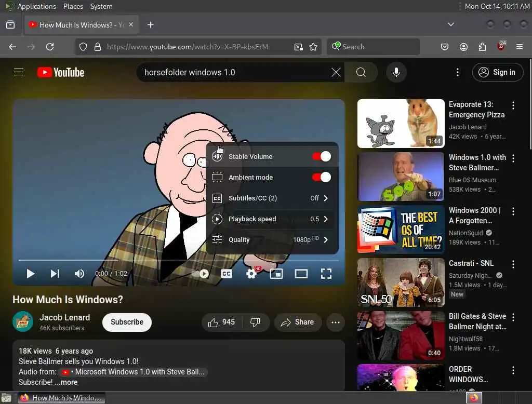This screenshot has width=532, height=404.
Task: Open the Jacob Lenard channel name link
Action: pyautogui.click(x=64, y=317)
